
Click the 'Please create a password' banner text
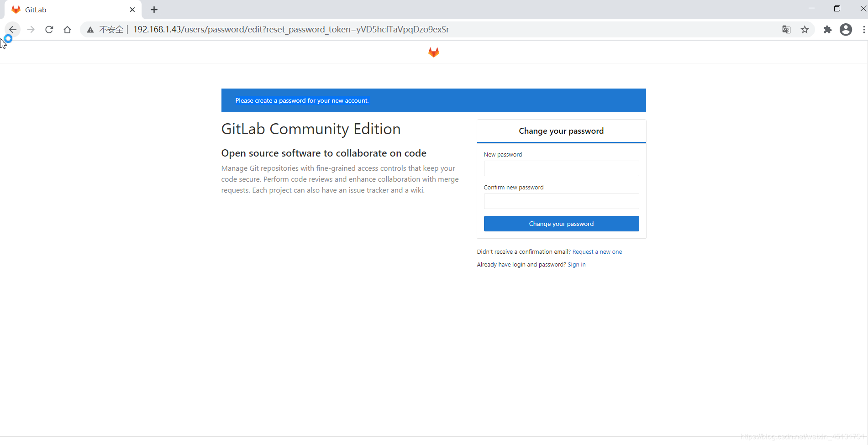(302, 101)
